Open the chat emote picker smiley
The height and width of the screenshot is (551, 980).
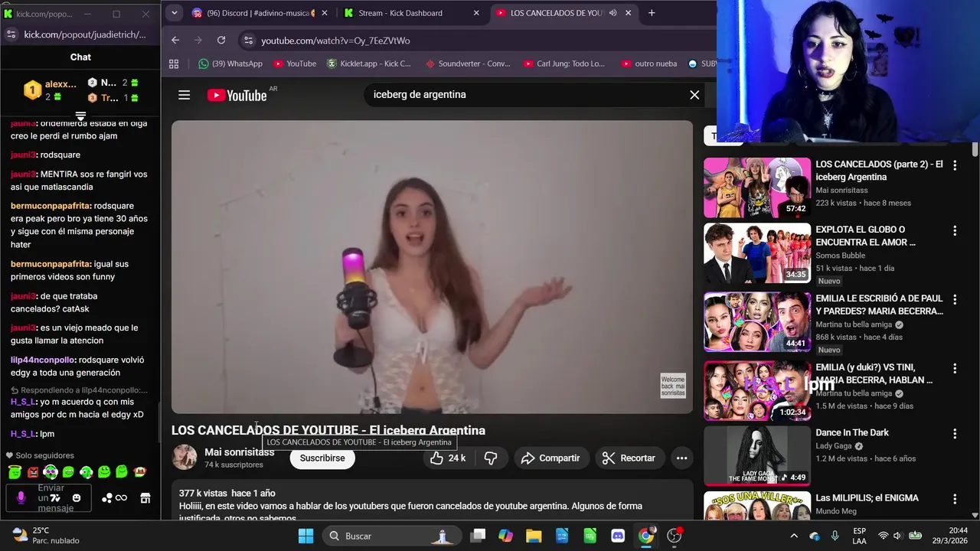[76, 497]
